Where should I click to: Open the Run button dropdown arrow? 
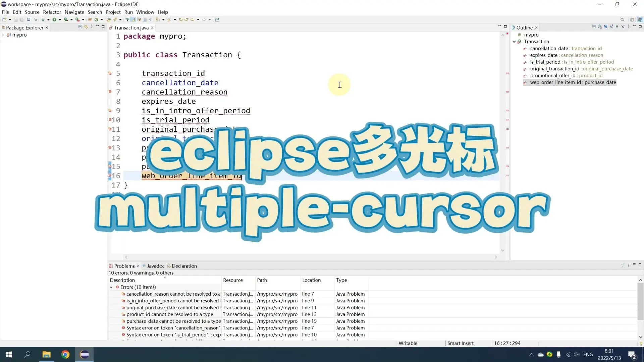[x=60, y=19]
